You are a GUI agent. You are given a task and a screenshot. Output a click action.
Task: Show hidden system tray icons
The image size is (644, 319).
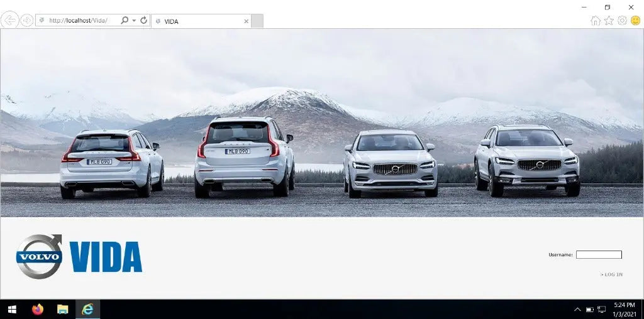tap(577, 310)
